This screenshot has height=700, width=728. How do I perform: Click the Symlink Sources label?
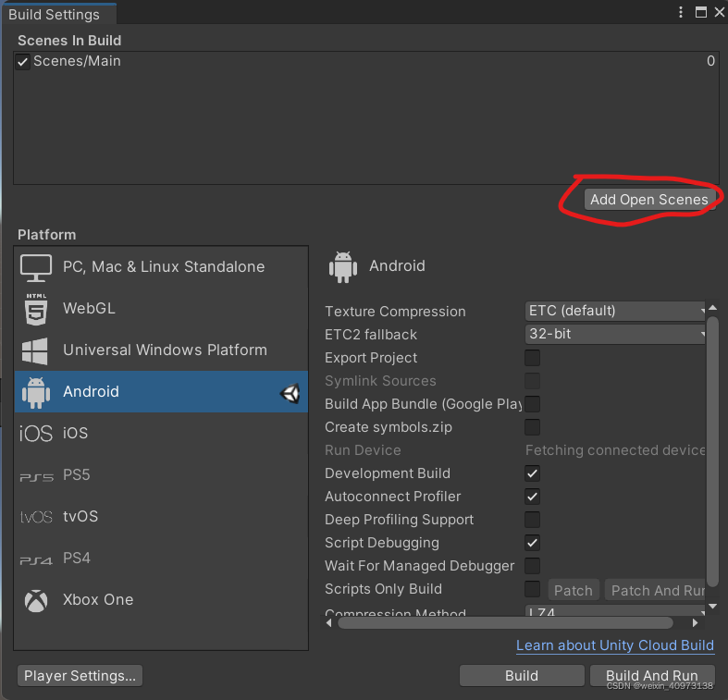coord(380,381)
